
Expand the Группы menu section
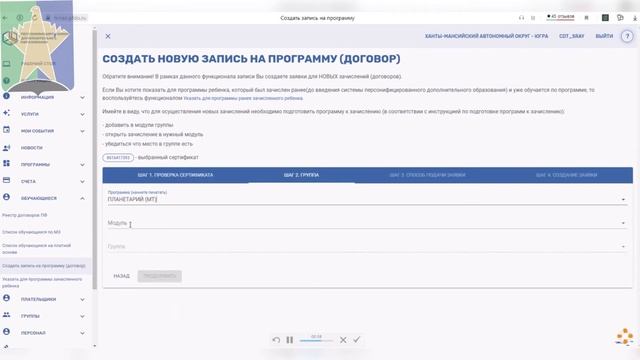point(82,316)
